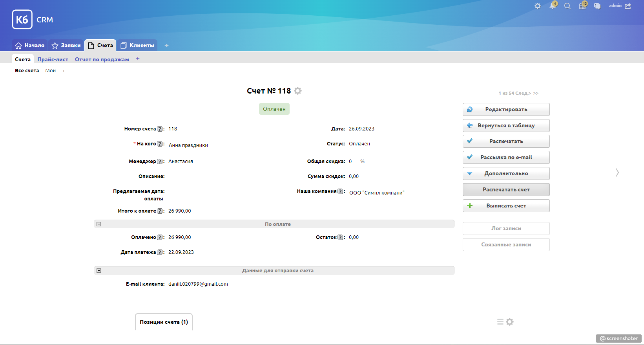Open the Позиции счета (1) tab

point(164,322)
